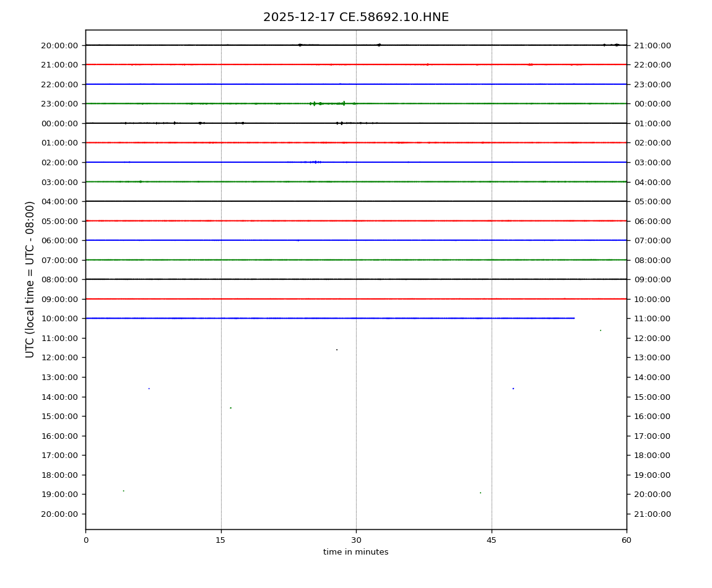The width and height of the screenshot is (712, 588).
Task: Click the right-side 00:00:00 time label
Action: (x=653, y=104)
